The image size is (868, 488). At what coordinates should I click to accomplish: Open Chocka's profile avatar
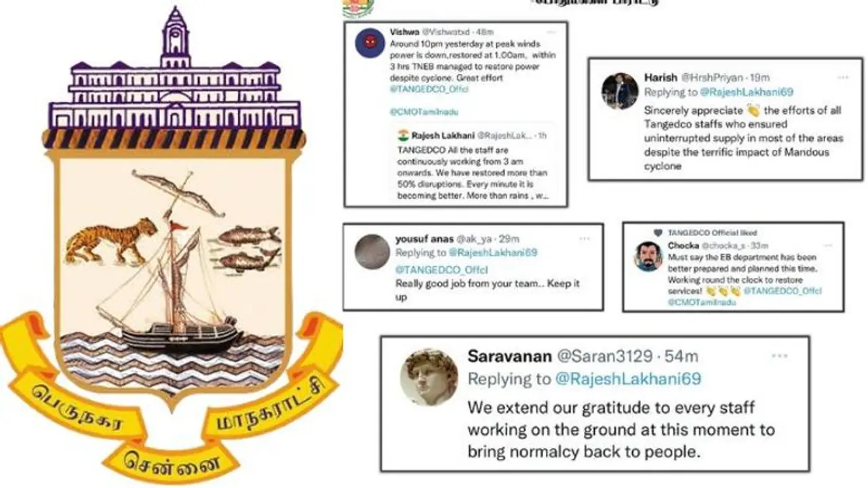coord(648,256)
